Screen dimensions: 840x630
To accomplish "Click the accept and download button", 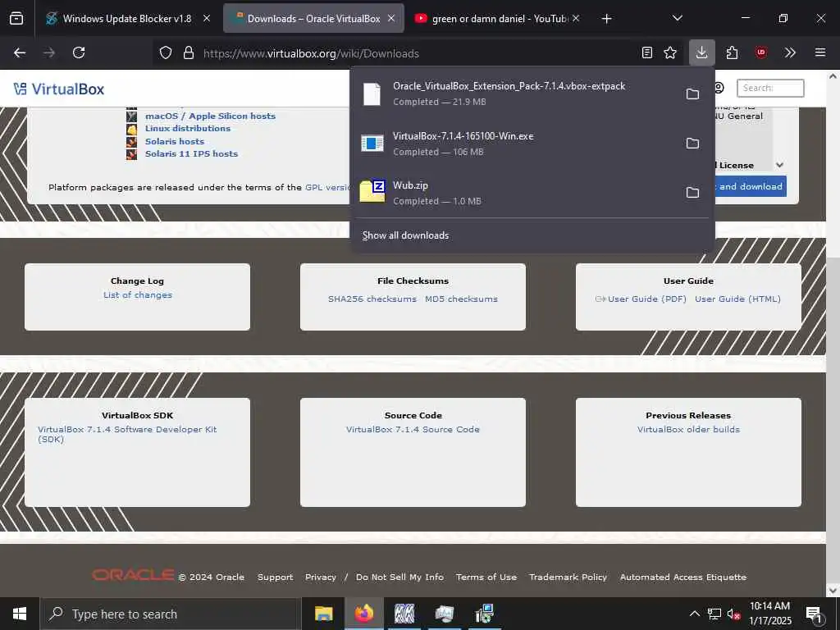I will pos(751,186).
